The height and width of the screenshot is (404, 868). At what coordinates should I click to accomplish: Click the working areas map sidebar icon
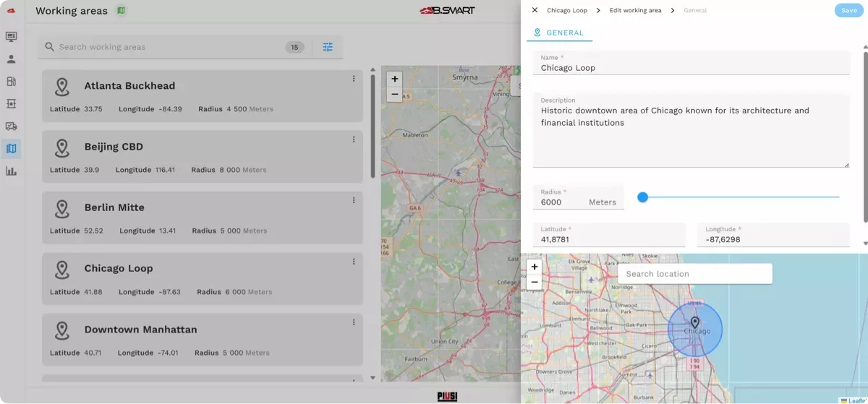tap(11, 149)
